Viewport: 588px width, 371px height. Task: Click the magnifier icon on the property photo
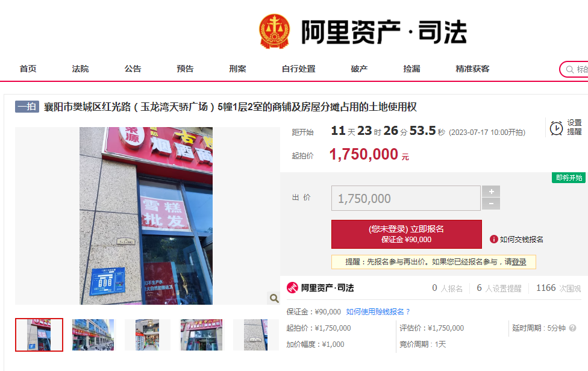tap(274, 298)
